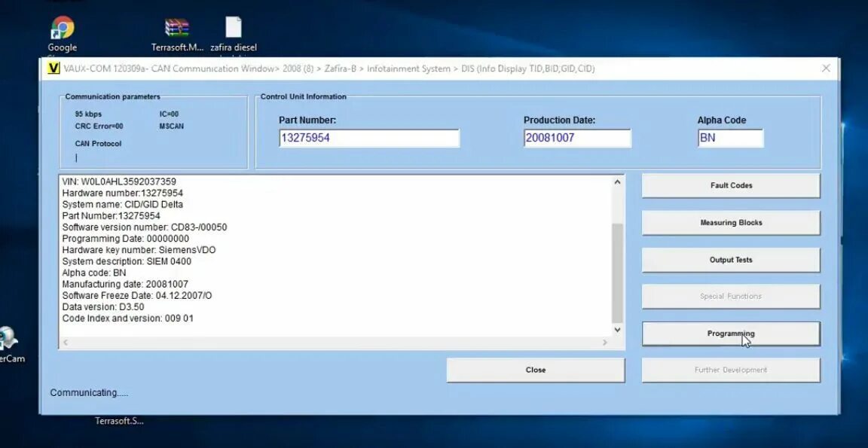Viewport: 868px width, 448px height.
Task: Select the System name: CID/GID Delta line
Action: point(122,205)
